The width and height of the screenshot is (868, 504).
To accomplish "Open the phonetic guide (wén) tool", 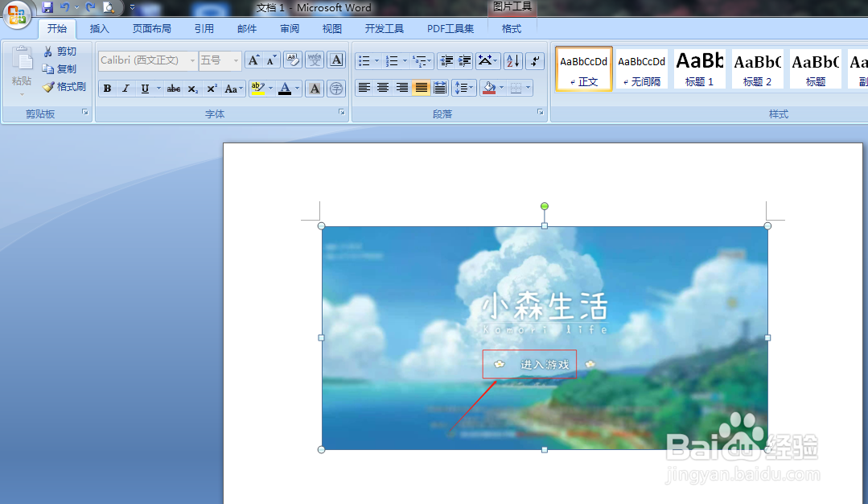I will tap(315, 60).
